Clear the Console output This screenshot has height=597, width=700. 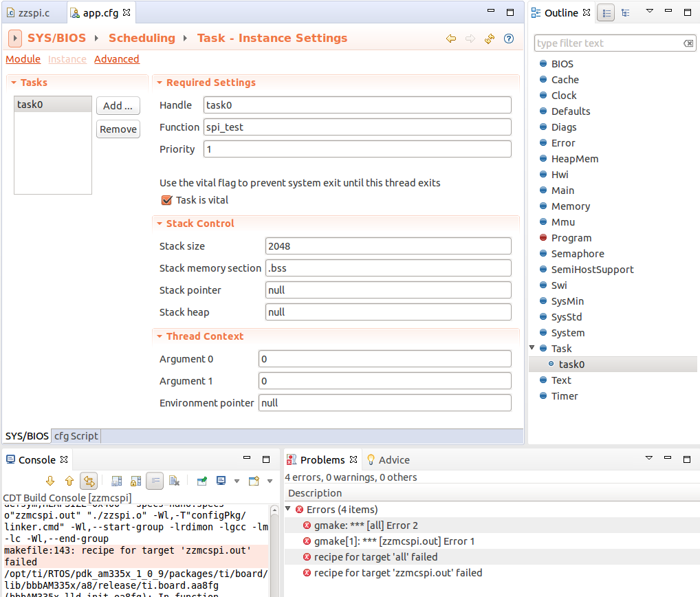click(x=174, y=481)
